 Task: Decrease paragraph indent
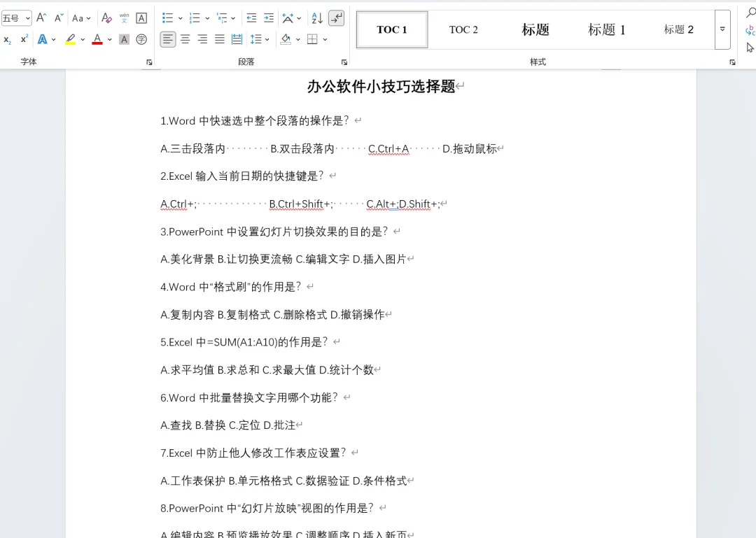point(251,18)
